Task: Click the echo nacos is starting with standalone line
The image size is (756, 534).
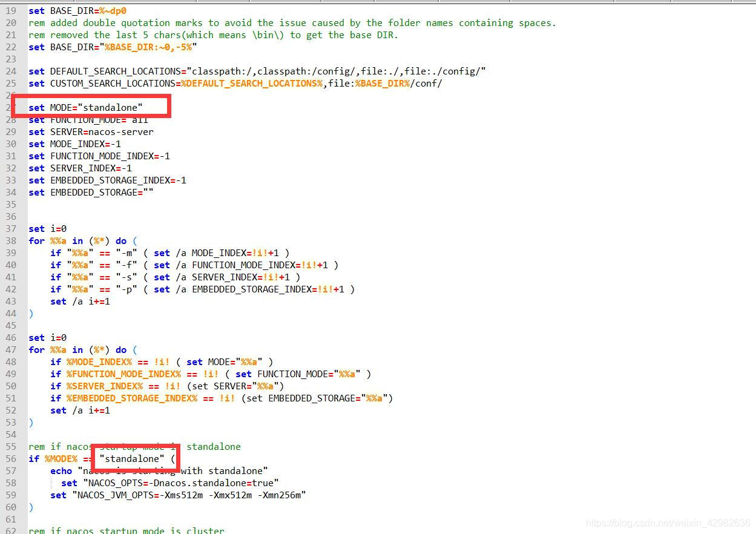Action: click(x=151, y=470)
